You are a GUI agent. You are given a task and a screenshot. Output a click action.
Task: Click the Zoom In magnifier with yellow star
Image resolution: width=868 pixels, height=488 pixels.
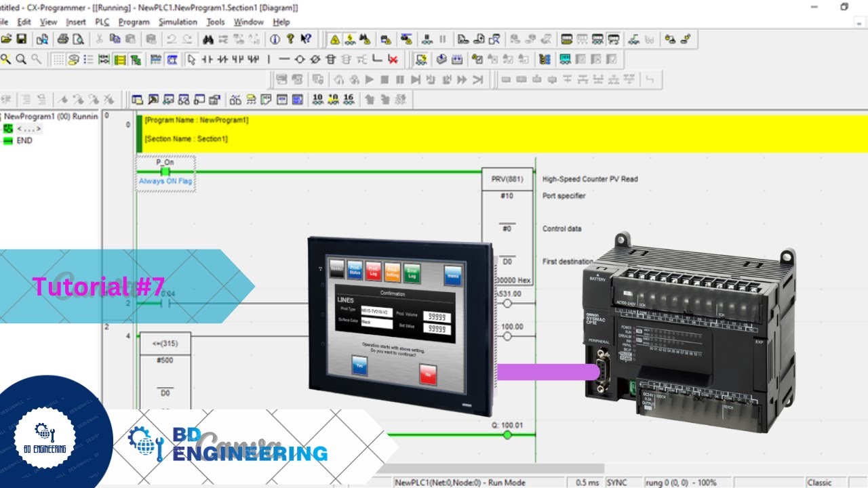click(6, 59)
